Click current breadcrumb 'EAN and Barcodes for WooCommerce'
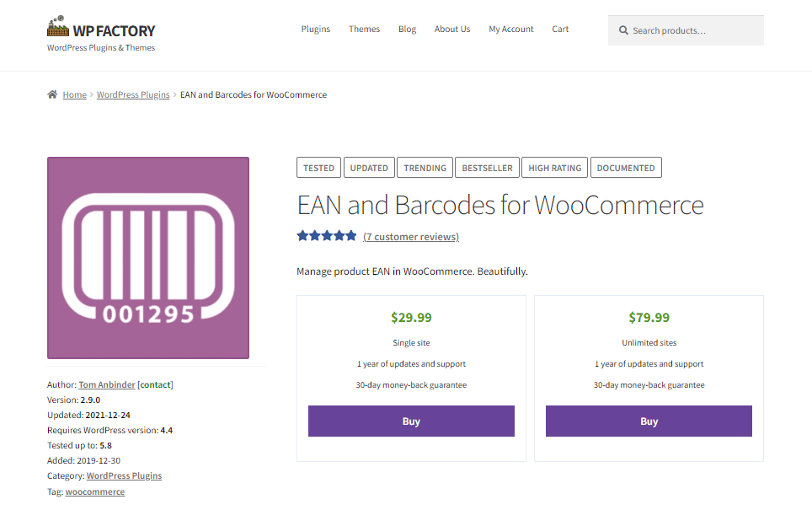This screenshot has width=812, height=510. point(254,95)
